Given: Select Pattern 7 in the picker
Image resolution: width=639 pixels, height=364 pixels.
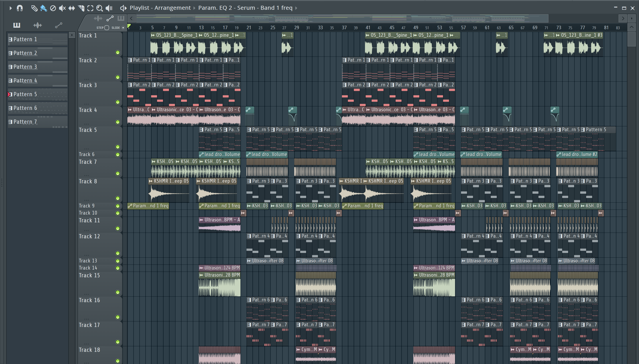Looking at the screenshot, I should (x=37, y=122).
